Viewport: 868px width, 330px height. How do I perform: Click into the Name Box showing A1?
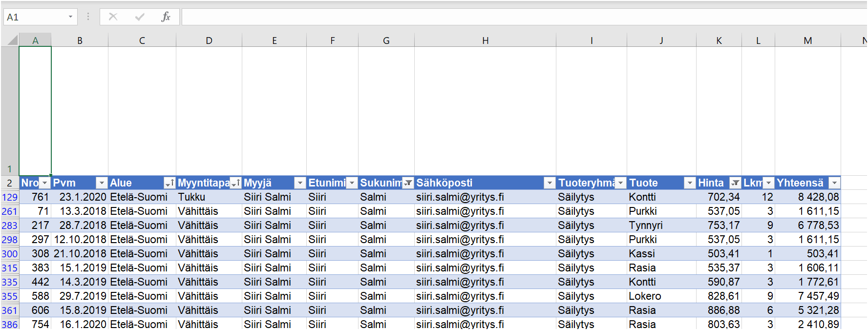pos(35,17)
